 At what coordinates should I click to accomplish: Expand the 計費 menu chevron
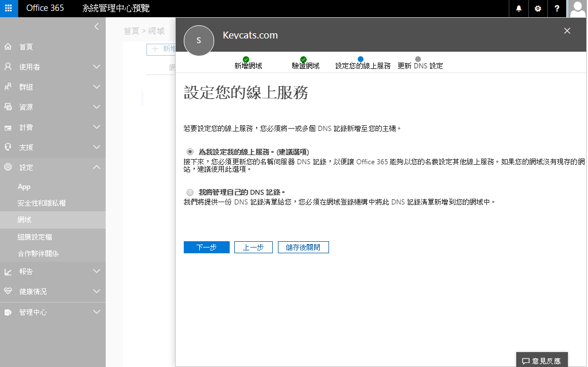pos(96,127)
